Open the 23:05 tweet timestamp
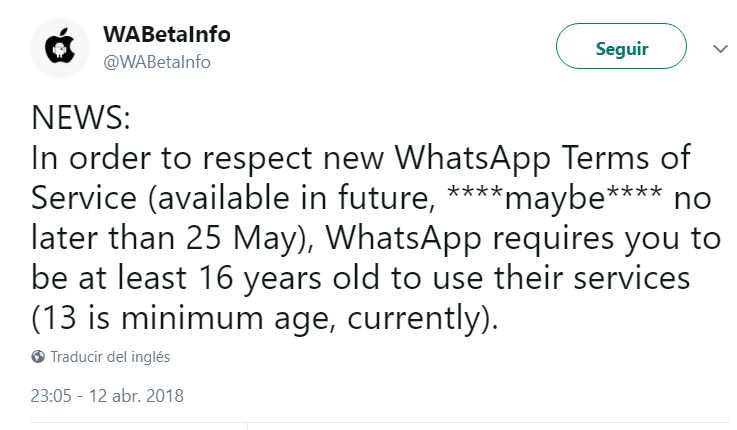Viewport: 737px width, 430px height. click(50, 395)
